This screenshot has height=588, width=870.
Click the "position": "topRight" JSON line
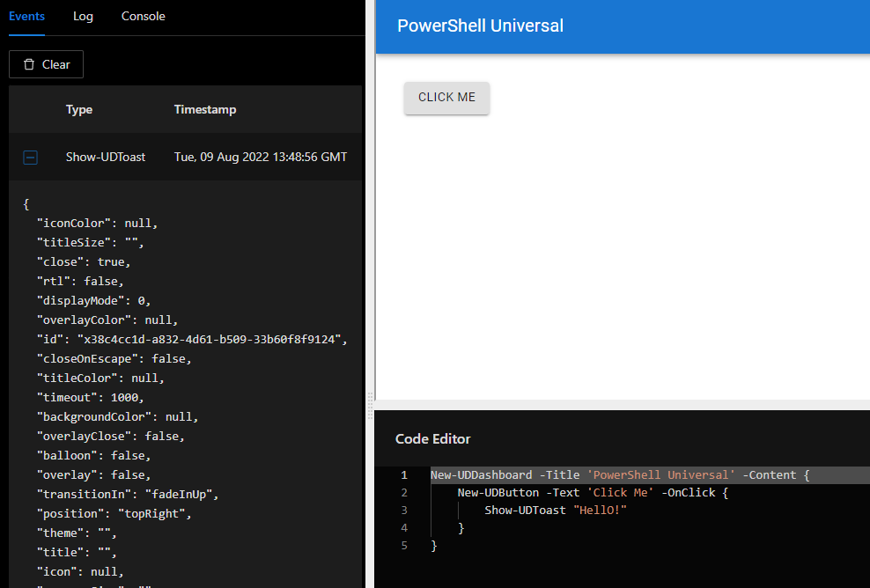click(x=114, y=513)
